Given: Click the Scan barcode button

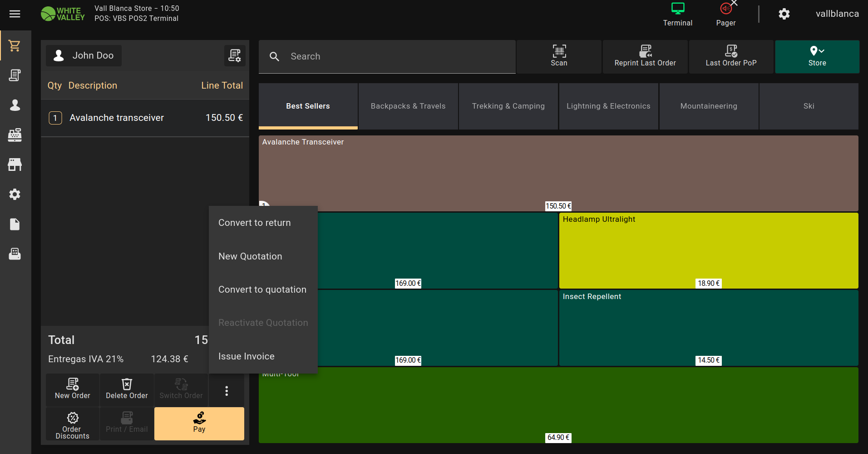Looking at the screenshot, I should [x=559, y=56].
